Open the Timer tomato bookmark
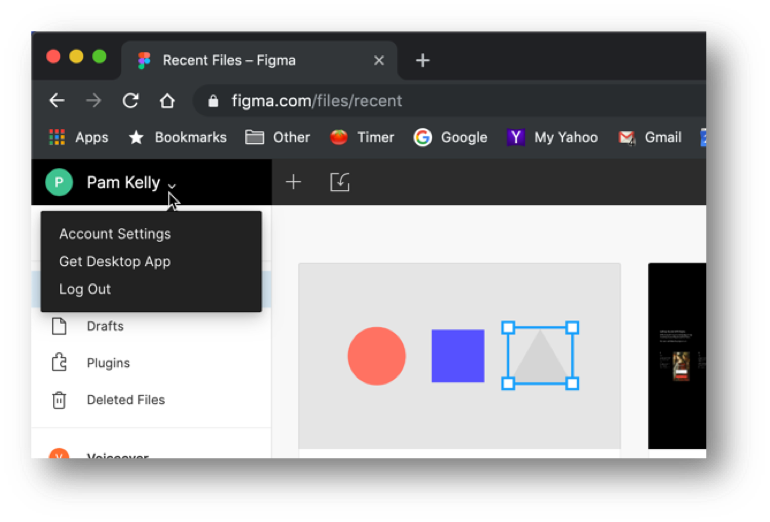 coord(362,137)
